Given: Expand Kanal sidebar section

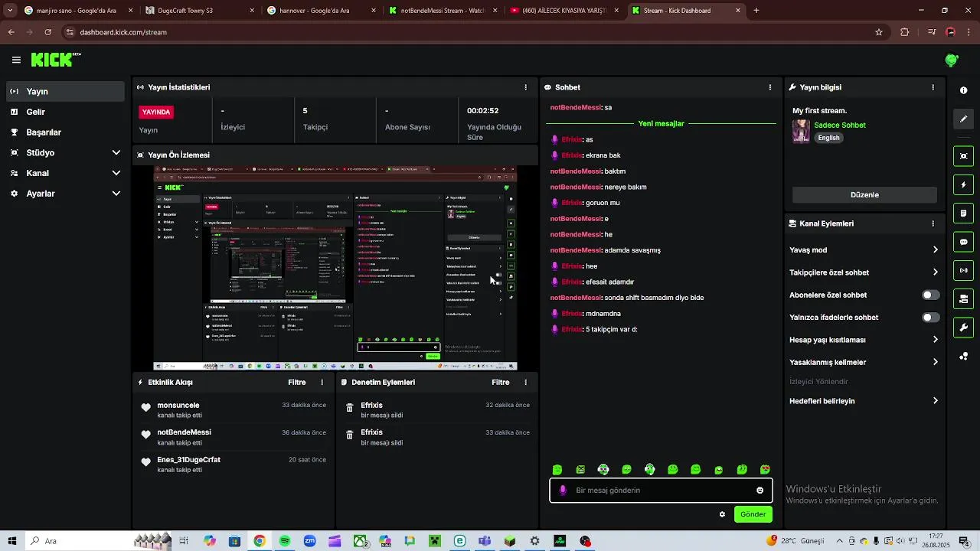Looking at the screenshot, I should tap(64, 173).
